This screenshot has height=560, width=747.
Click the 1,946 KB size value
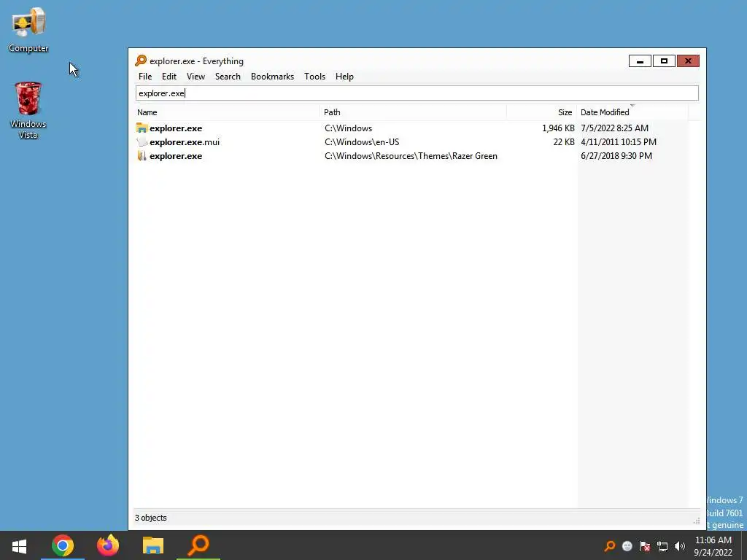tap(558, 128)
